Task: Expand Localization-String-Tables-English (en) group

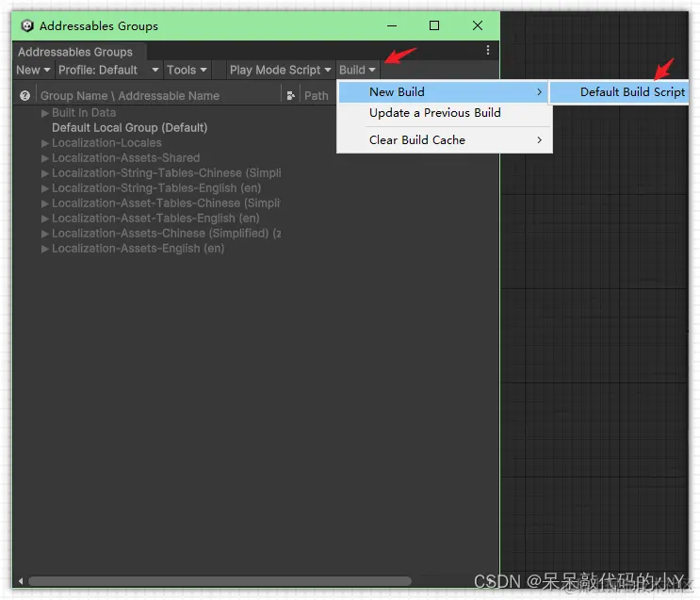Action: 44,188
